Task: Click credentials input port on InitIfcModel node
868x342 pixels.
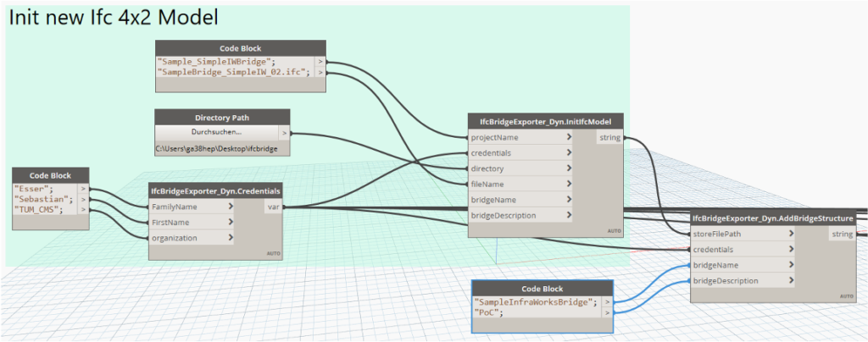Action: (x=520, y=152)
